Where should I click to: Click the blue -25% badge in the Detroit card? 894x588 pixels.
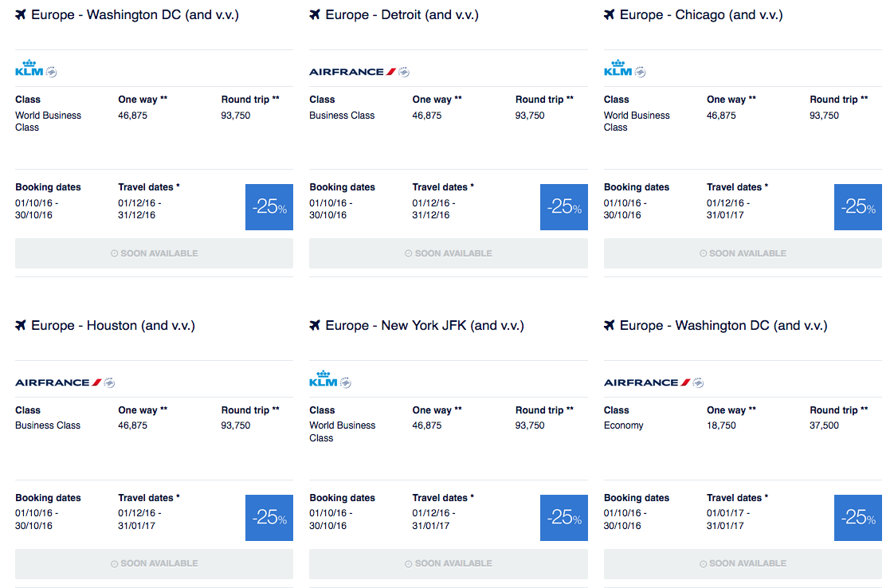[563, 207]
